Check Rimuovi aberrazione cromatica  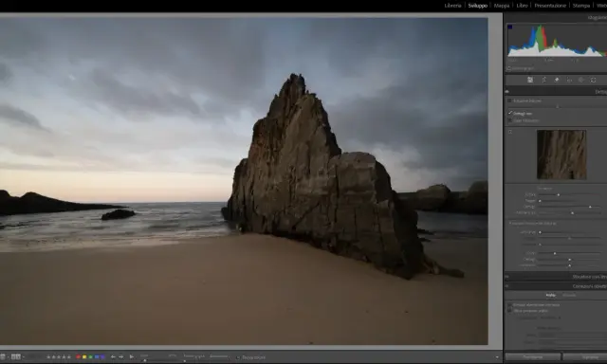(510, 305)
